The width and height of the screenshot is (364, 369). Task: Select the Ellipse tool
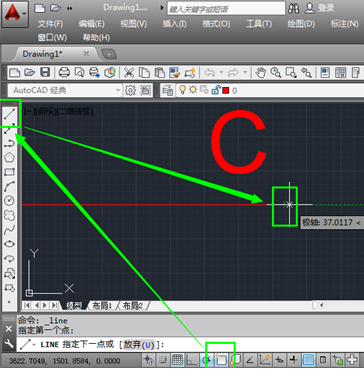(9, 244)
